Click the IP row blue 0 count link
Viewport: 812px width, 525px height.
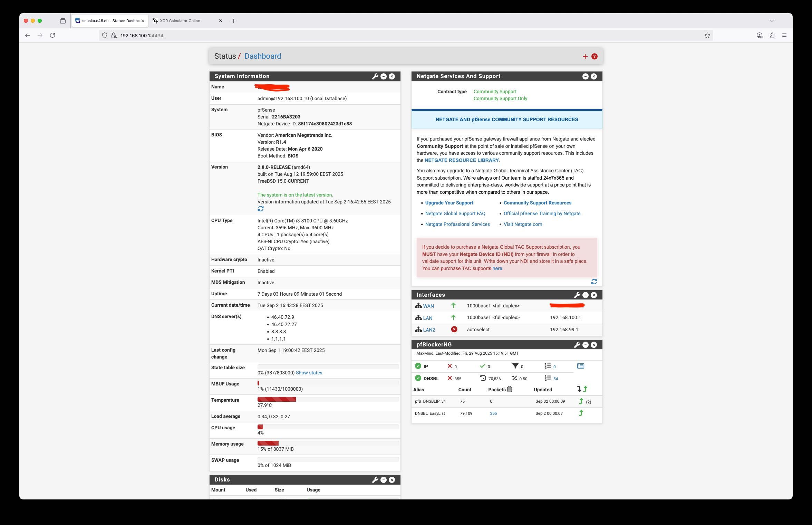point(554,367)
